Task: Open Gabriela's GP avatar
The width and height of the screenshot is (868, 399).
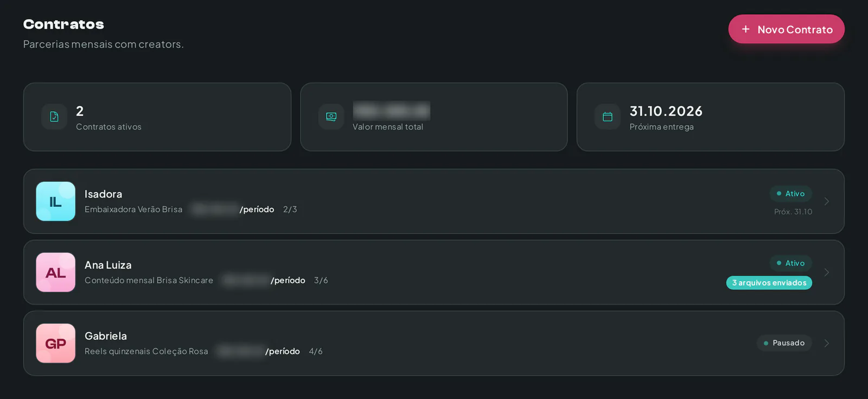Action: 56,343
